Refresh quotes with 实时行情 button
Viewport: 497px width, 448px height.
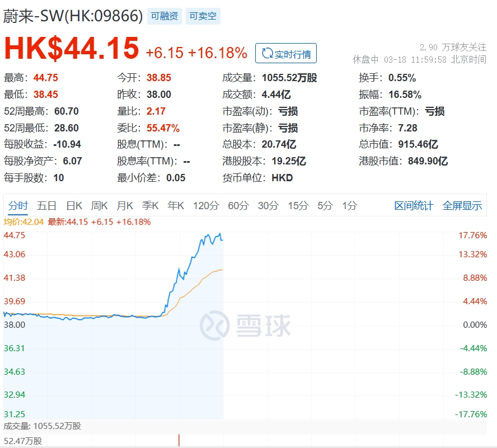(285, 53)
